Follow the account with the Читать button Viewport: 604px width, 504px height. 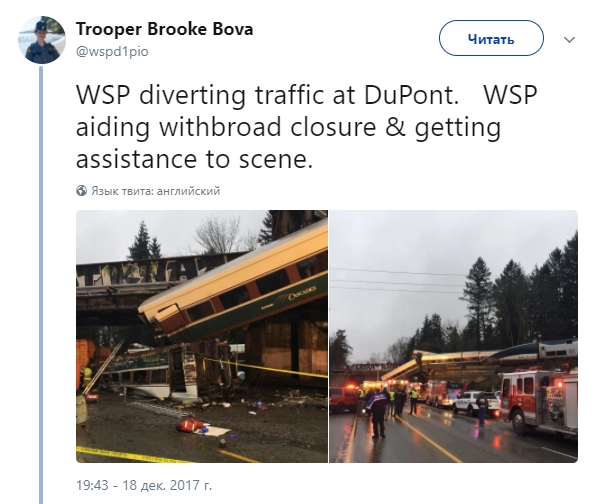coord(491,39)
